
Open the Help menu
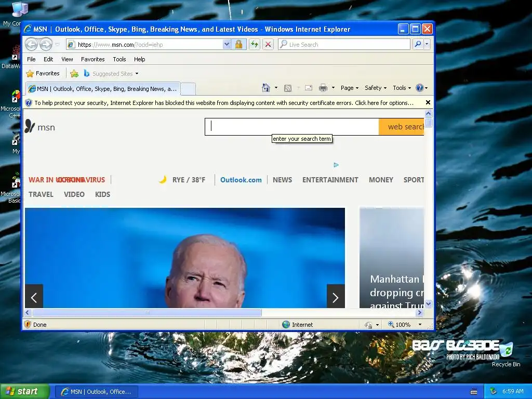pyautogui.click(x=139, y=59)
